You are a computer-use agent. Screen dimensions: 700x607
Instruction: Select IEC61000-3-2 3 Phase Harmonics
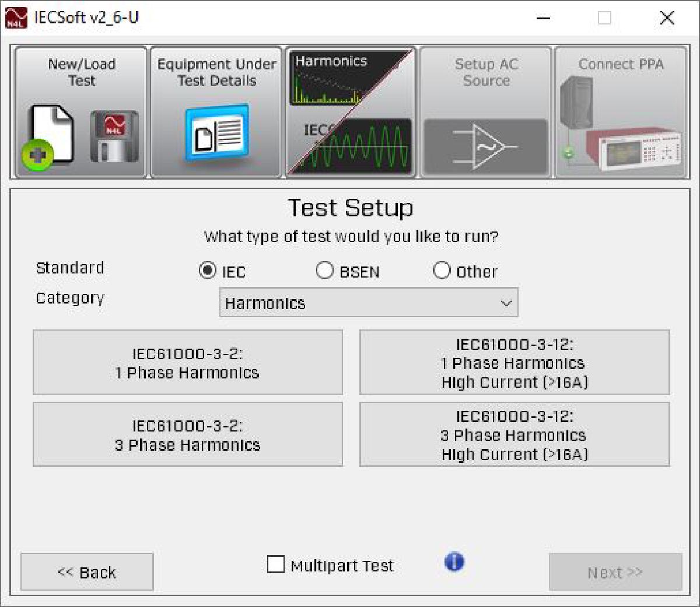[x=187, y=434]
